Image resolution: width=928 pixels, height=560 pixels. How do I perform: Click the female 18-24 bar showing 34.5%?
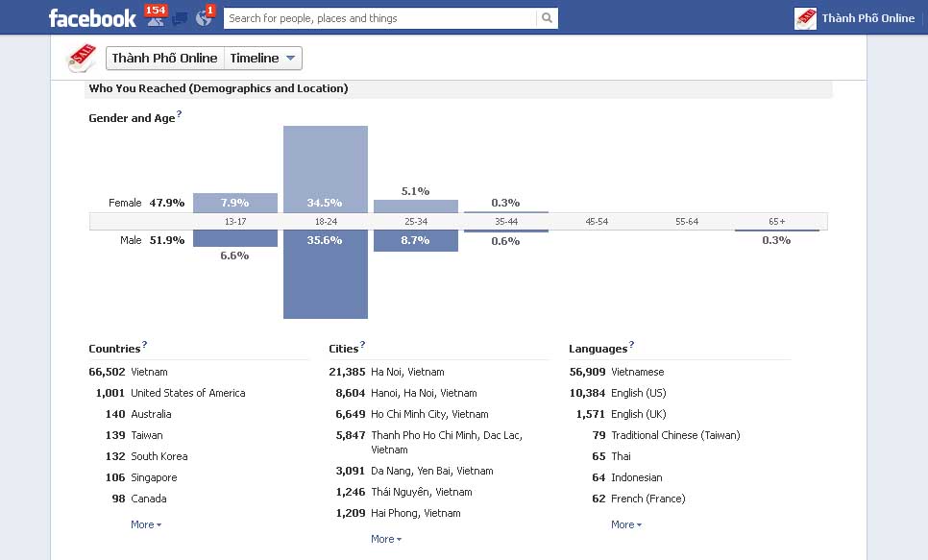(325, 169)
